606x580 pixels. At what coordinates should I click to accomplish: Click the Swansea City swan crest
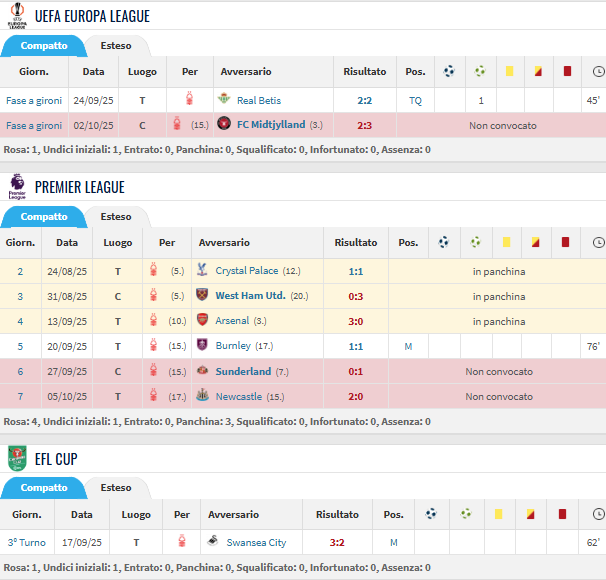click(212, 542)
